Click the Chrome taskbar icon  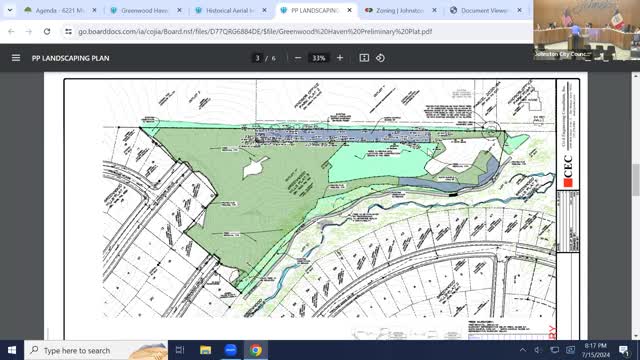[x=256, y=350]
